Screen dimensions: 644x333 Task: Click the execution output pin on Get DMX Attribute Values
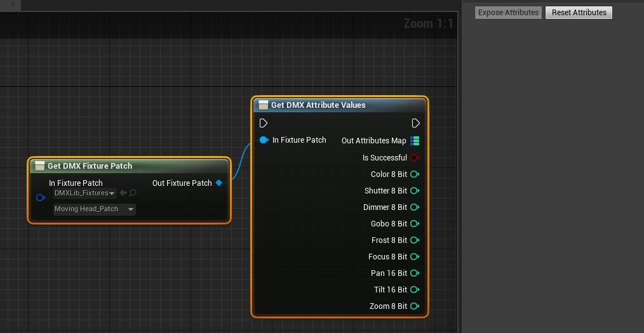[415, 123]
